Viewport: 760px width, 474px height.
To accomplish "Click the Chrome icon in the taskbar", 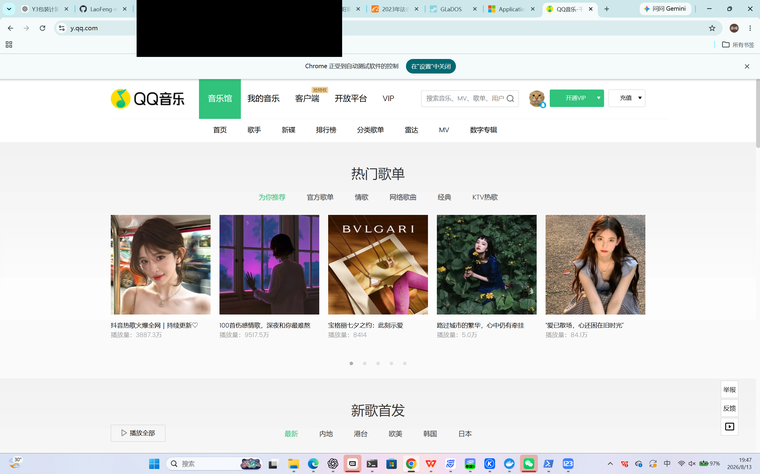I will pos(411,464).
